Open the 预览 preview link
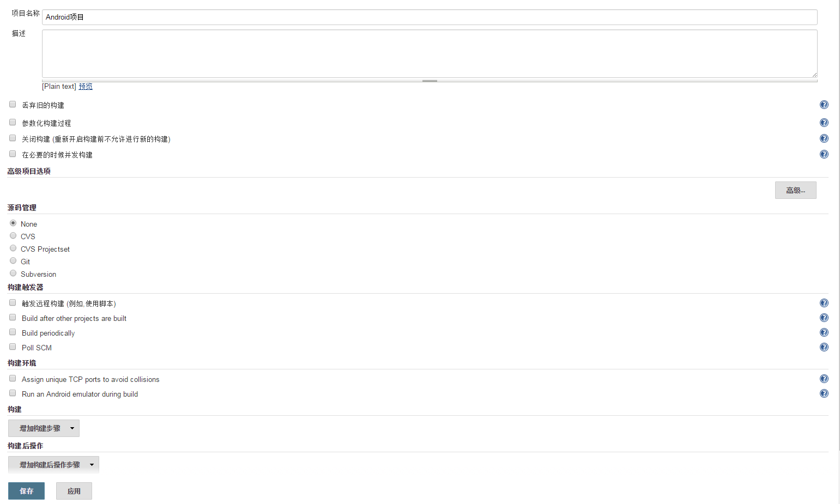Viewport: 840px width, 504px height. [x=86, y=86]
